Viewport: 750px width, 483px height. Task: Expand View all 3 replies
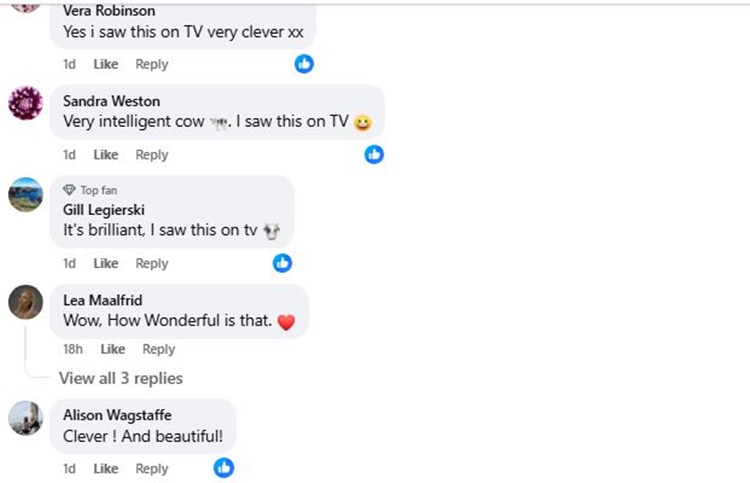click(121, 378)
